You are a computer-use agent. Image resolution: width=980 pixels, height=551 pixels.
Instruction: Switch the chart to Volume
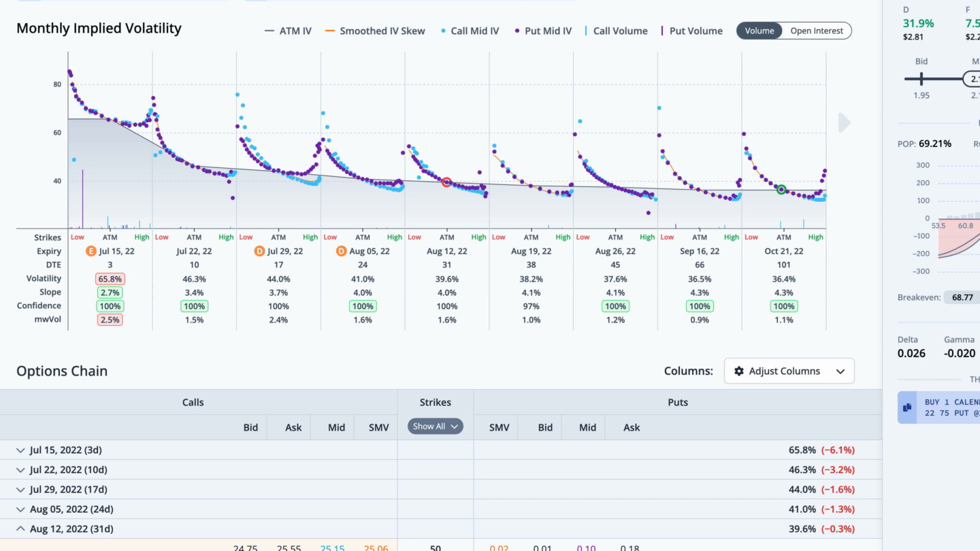pos(759,31)
